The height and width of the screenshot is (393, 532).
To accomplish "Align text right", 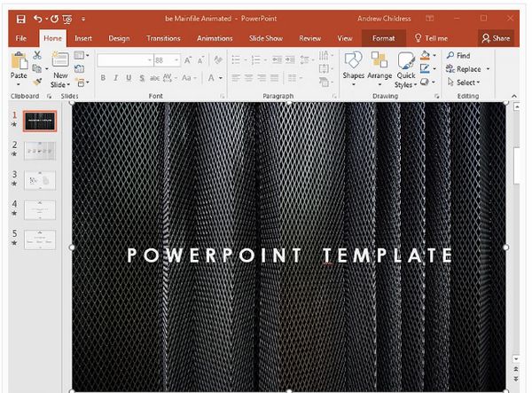I will [262, 78].
